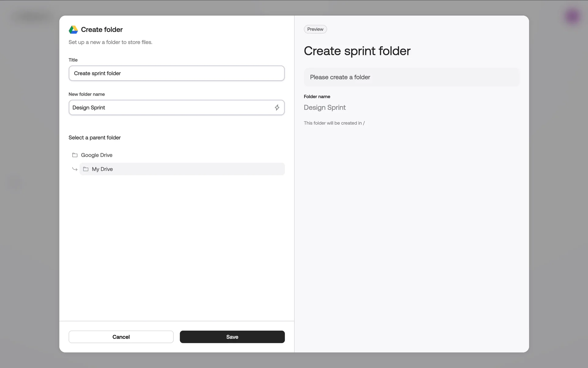Image resolution: width=588 pixels, height=368 pixels.
Task: Click the 'Create sprint folder' preview heading
Action: click(357, 51)
